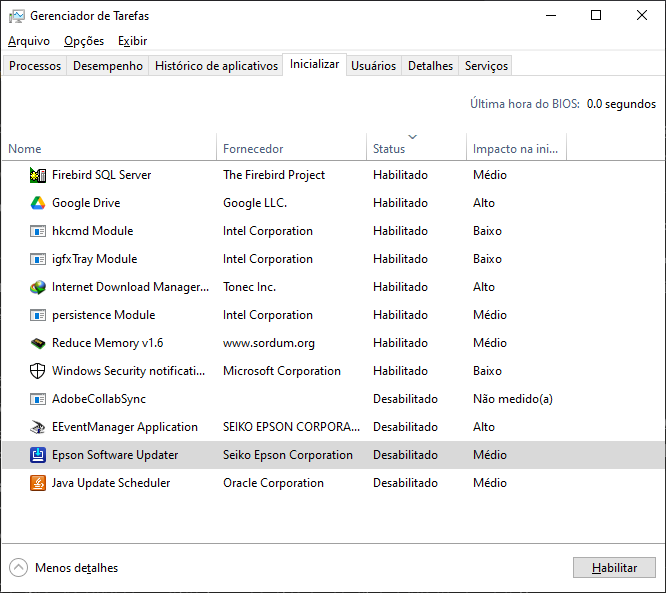Click The Firebird Project supplier cell
Screen dimensions: 666x593
click(x=274, y=175)
